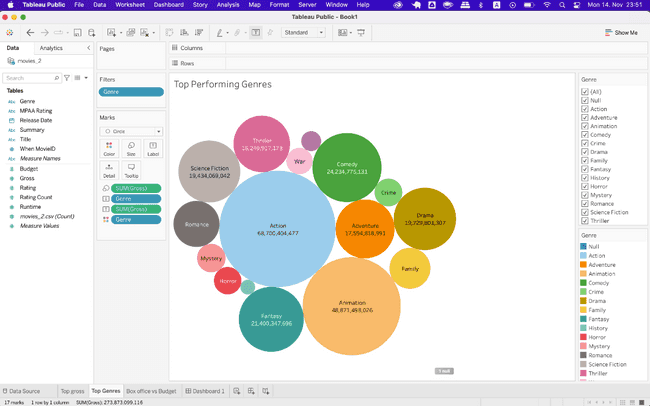Open the Standard fit dropdown
The width and height of the screenshot is (650, 406).
(x=303, y=32)
